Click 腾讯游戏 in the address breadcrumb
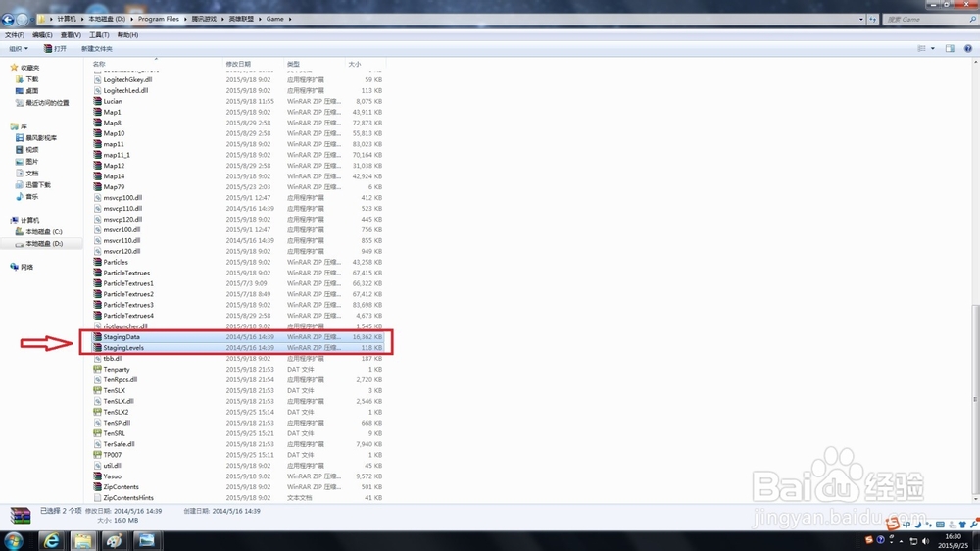Viewport: 980px width, 551px height. point(204,19)
